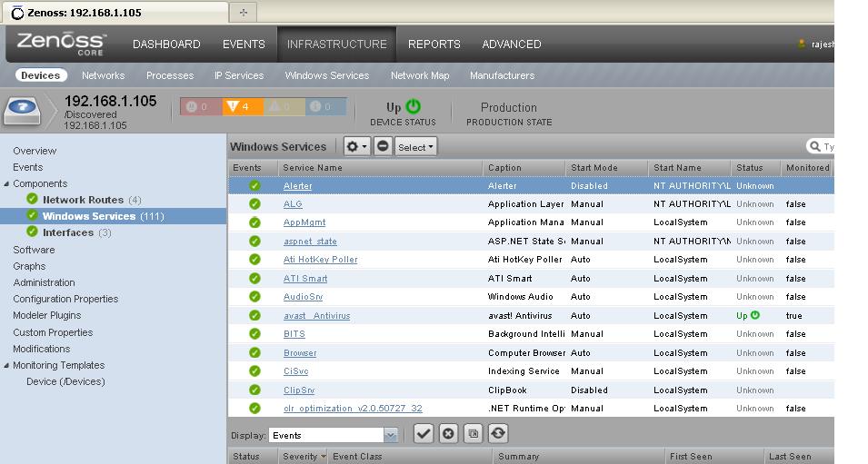The width and height of the screenshot is (868, 464).
Task: Open the gear actions dropdown
Action: (x=356, y=146)
